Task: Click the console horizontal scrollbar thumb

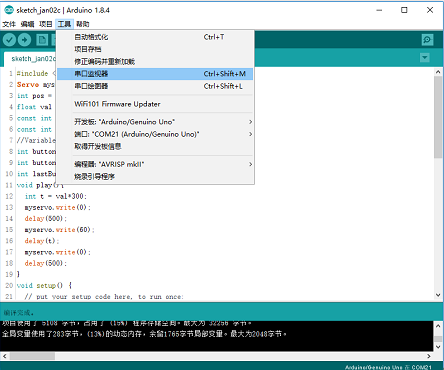Action: pyautogui.click(x=32, y=356)
